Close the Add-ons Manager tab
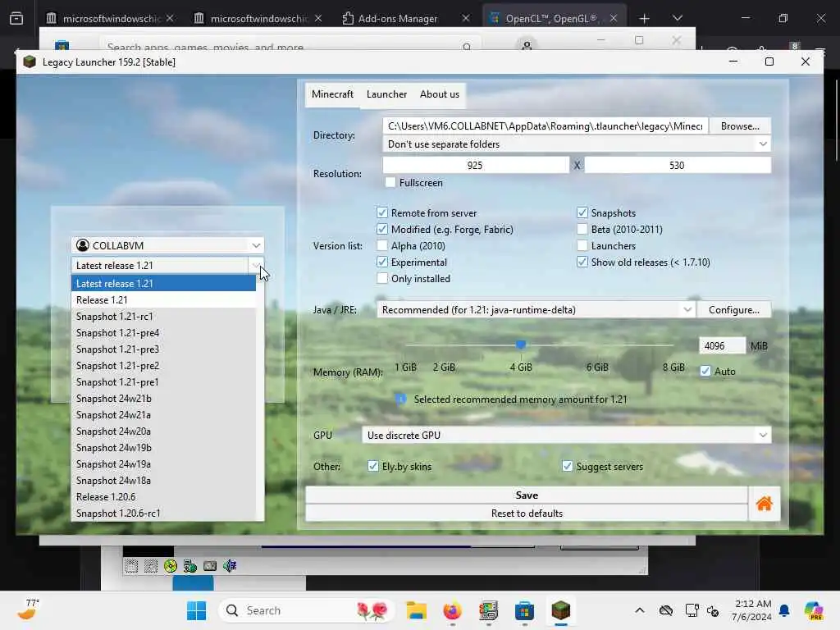The width and height of the screenshot is (840, 630). point(466,18)
